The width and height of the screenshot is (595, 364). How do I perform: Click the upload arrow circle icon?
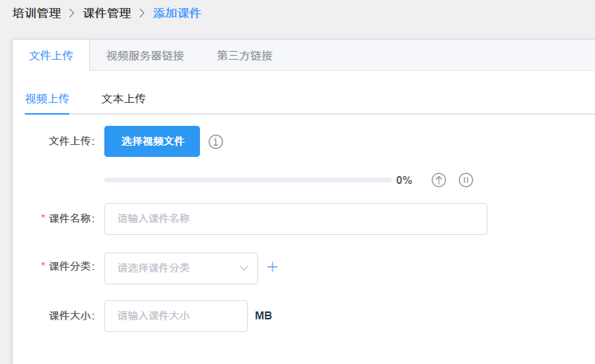[439, 180]
